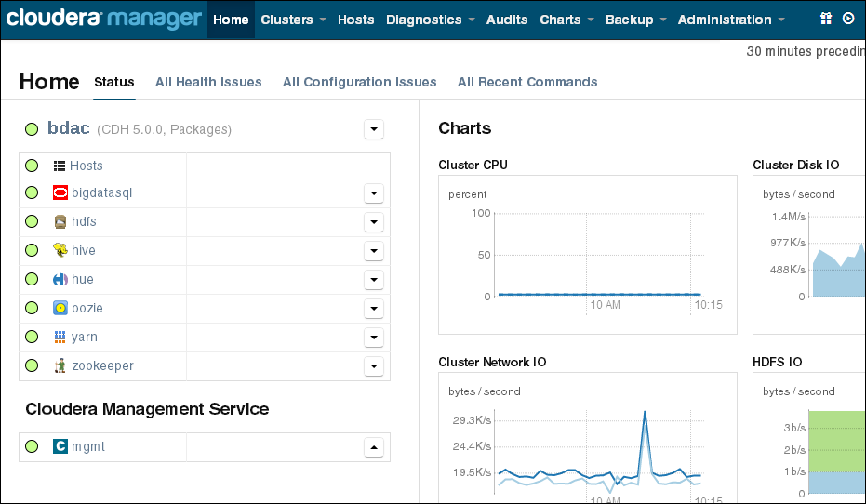
Task: Open the oozie service link
Action: tap(87, 308)
